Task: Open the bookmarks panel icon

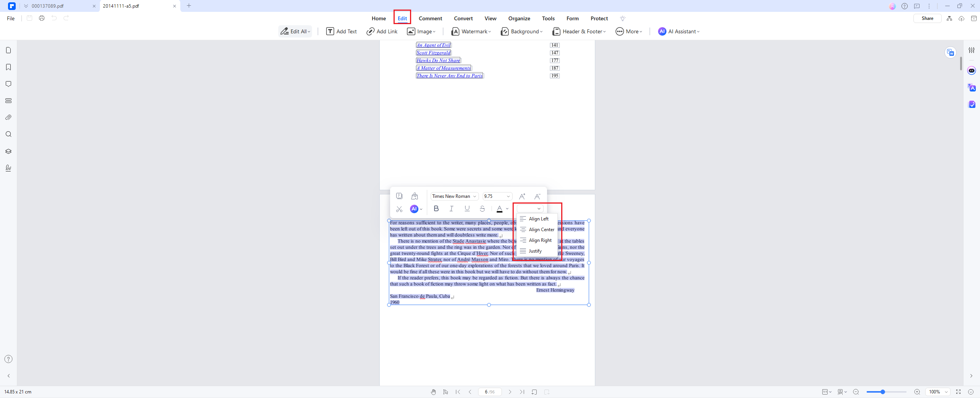Action: 8,67
